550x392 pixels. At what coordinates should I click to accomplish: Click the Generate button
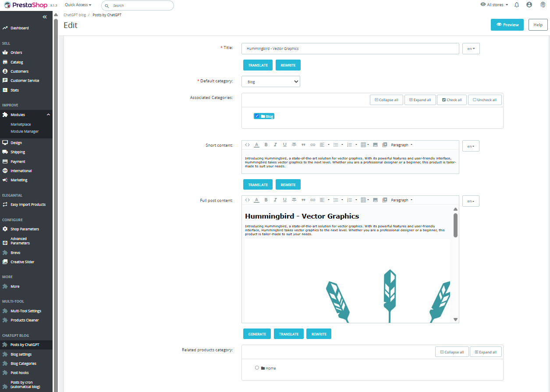coord(257,334)
